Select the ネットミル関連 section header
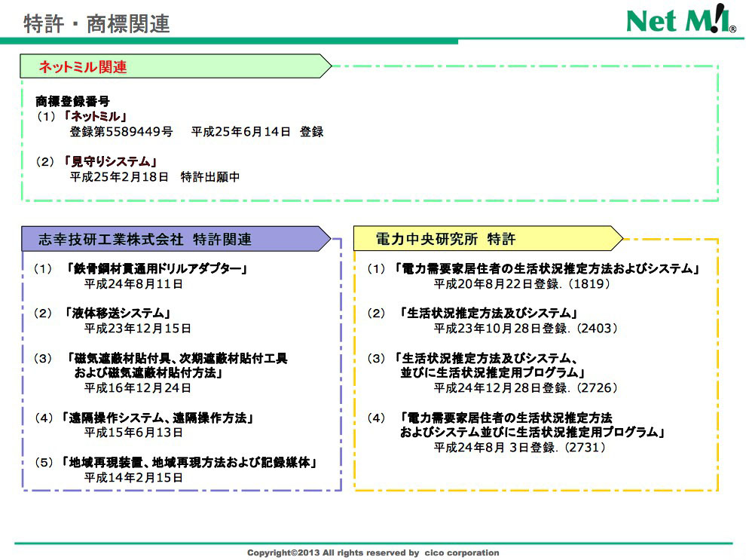746x560 pixels. (176, 66)
